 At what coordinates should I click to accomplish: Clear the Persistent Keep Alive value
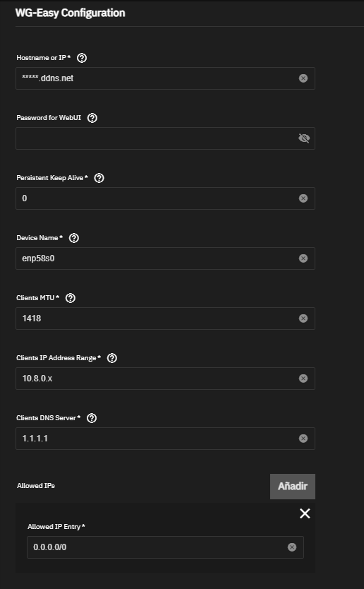(303, 198)
